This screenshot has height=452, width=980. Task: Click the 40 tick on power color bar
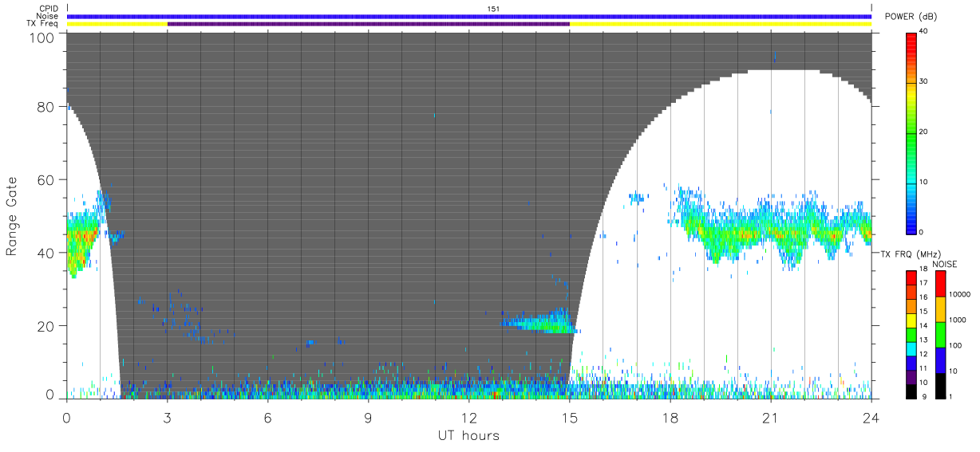coord(923,32)
